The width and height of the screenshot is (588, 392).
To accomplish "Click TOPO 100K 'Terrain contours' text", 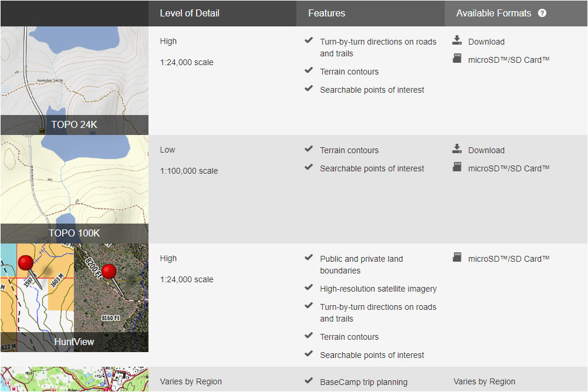I will tap(349, 150).
